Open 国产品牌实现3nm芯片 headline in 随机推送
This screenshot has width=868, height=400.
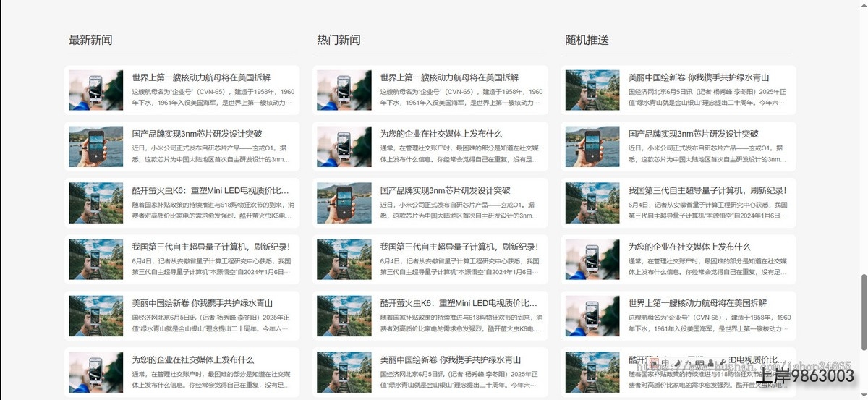coord(693,134)
